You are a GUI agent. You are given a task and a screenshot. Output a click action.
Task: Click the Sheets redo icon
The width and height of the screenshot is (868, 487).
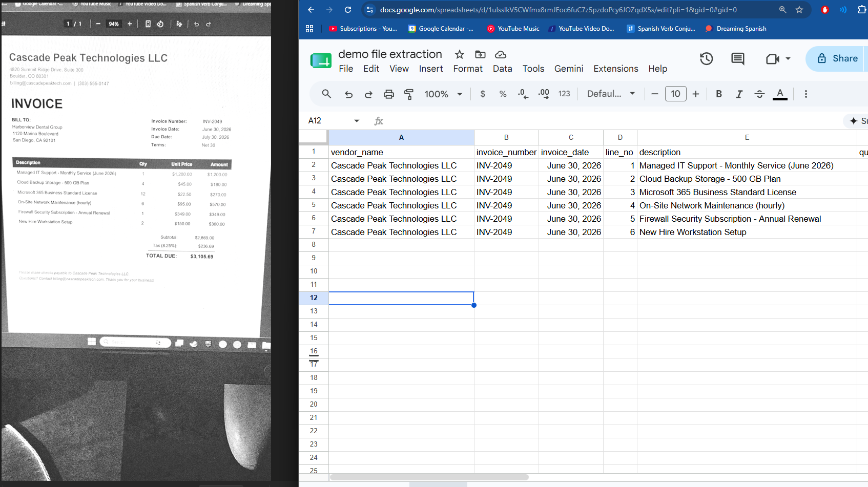click(x=368, y=94)
